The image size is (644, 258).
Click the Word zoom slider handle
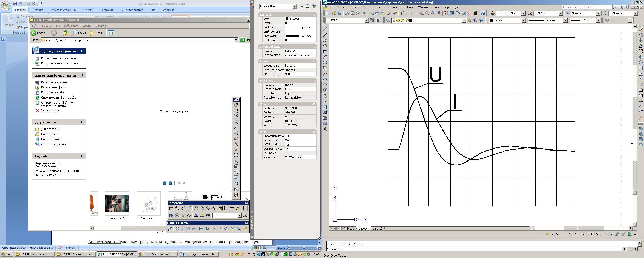pyautogui.click(x=304, y=248)
